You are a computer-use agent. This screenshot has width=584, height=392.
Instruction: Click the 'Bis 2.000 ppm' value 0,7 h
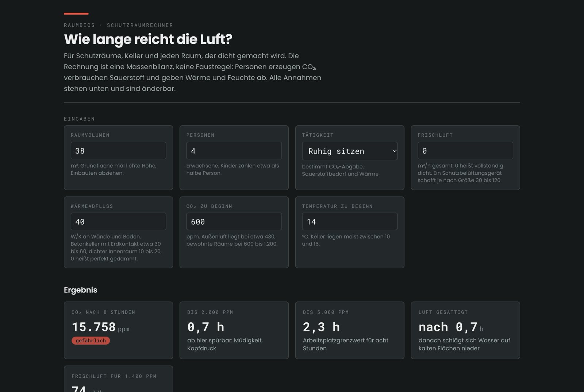[x=206, y=327]
